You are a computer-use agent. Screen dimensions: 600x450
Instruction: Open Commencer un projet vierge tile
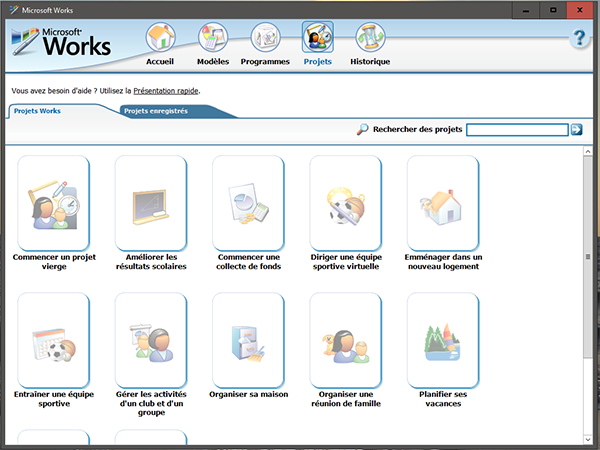[x=54, y=203]
